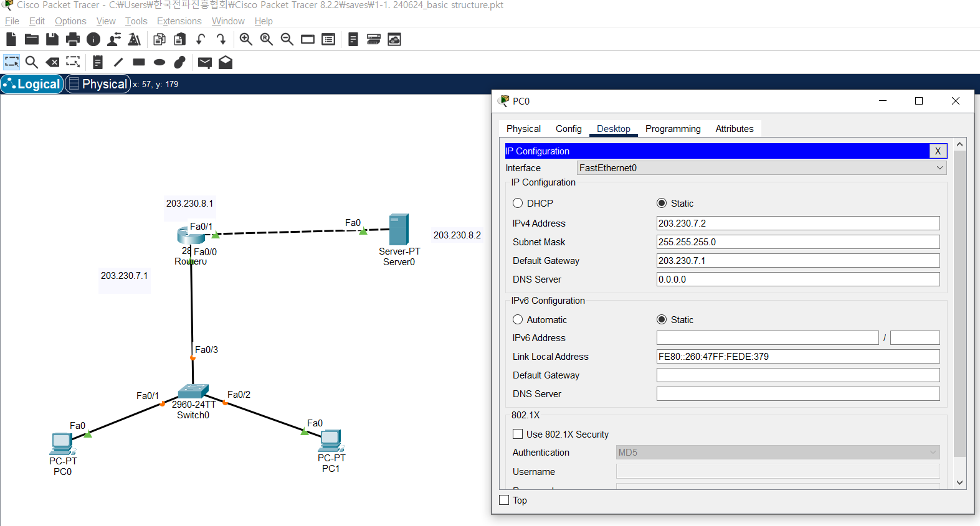Open the File menu
The height and width of the screenshot is (526, 980).
pos(12,21)
